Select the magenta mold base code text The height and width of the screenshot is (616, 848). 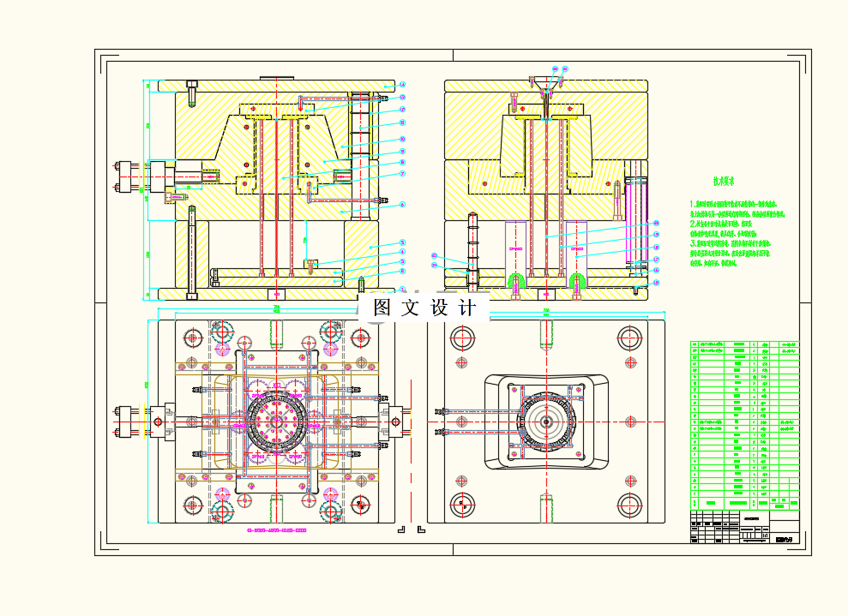coord(276,530)
